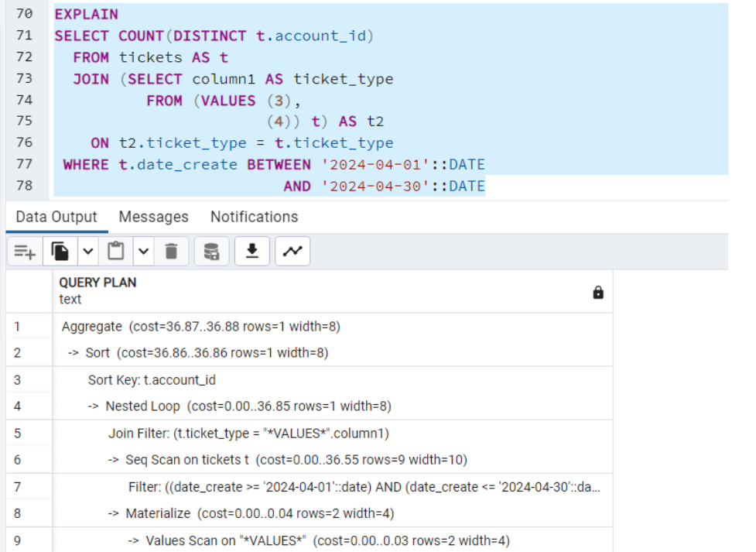The image size is (756, 552).
Task: Click the Join Filter plan cell
Action: coord(333,434)
